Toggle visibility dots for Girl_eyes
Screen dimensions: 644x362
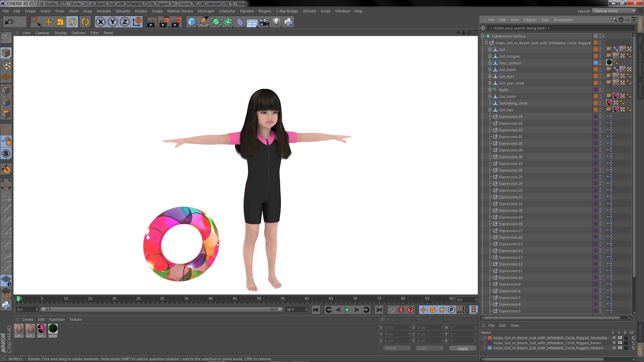tap(600, 76)
